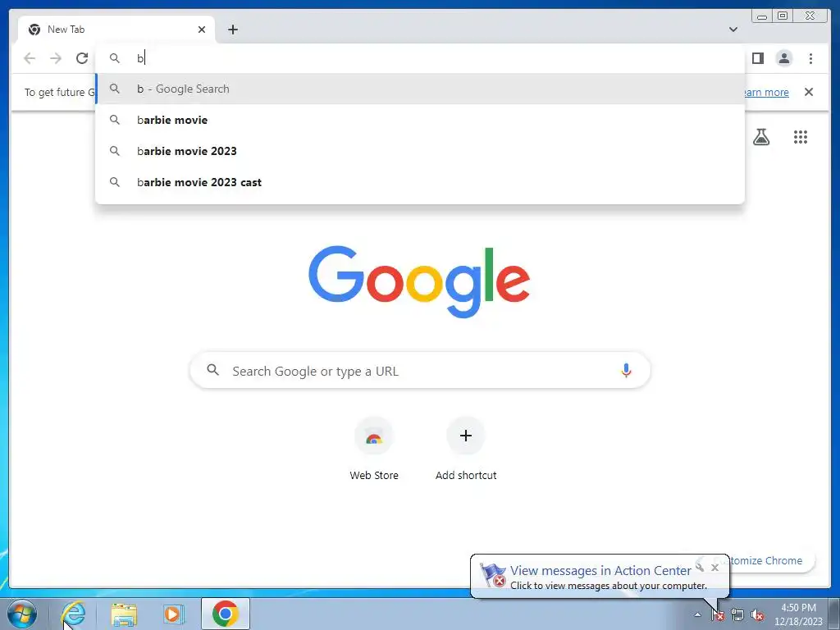Open Chrome's three-dot menu
The image size is (840, 630).
coord(810,58)
